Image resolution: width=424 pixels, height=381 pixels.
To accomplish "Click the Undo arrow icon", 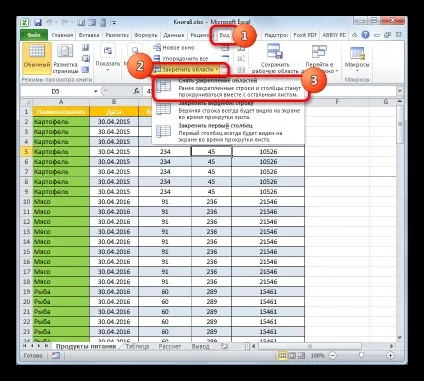I will coord(49,23).
